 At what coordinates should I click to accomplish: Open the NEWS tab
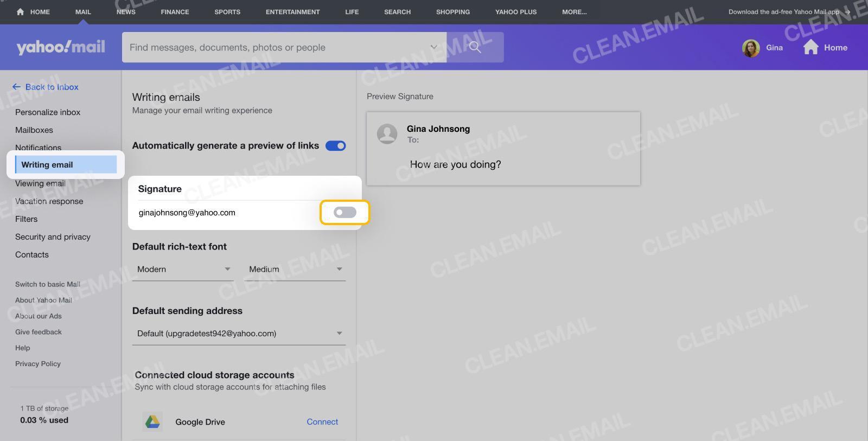click(126, 12)
